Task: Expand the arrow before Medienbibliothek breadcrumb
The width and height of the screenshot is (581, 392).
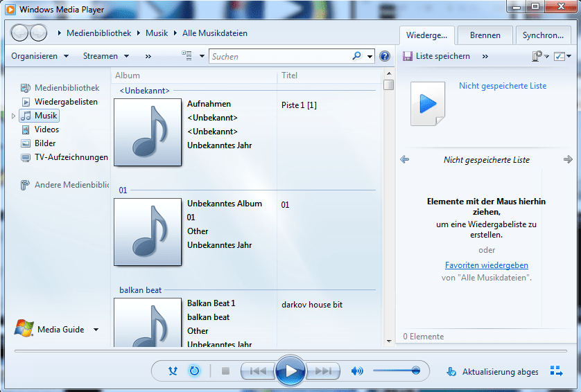Action: click(60, 33)
